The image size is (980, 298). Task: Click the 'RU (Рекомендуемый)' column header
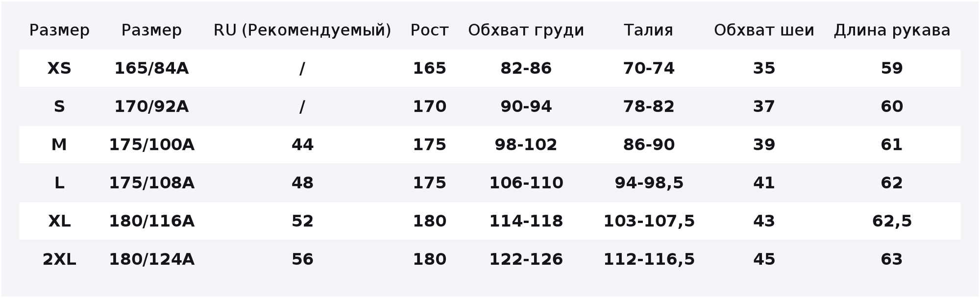click(302, 30)
